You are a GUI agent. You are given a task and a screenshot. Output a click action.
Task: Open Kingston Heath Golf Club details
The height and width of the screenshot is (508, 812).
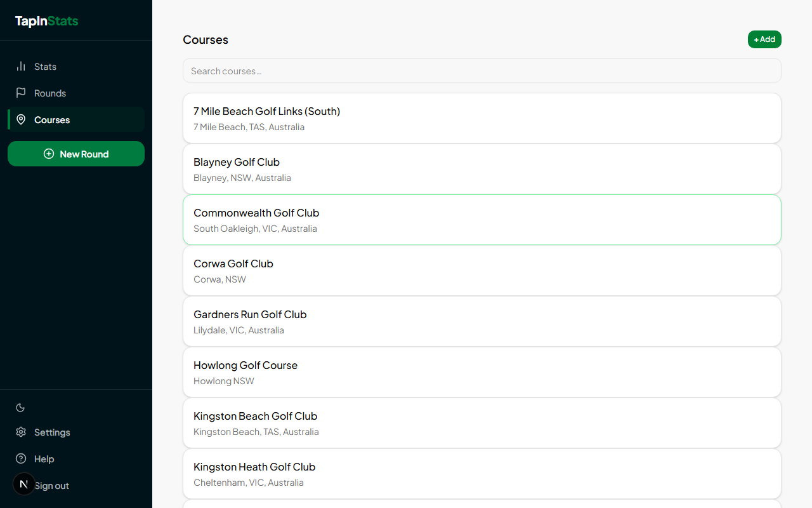(x=481, y=474)
